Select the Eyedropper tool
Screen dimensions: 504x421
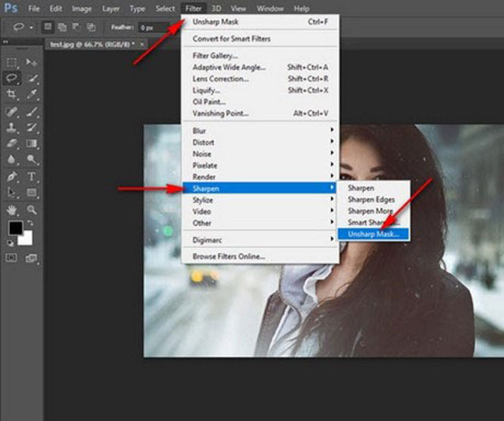click(31, 94)
